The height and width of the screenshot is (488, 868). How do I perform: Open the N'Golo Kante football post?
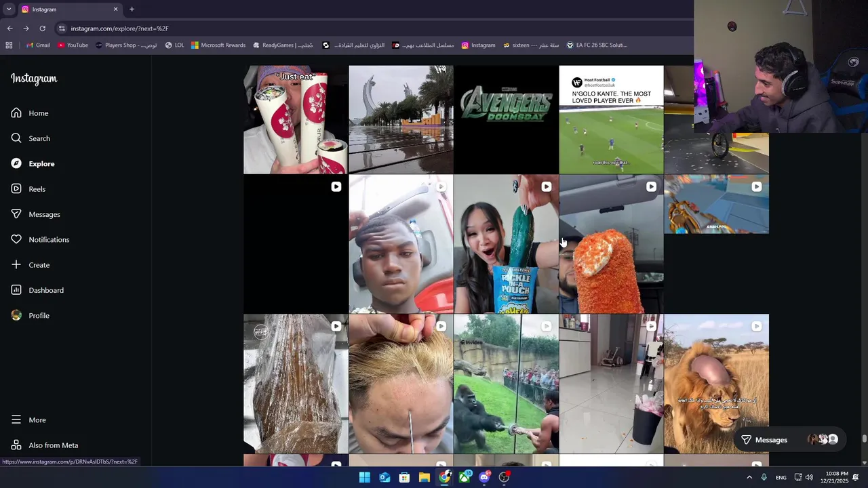coord(611,119)
